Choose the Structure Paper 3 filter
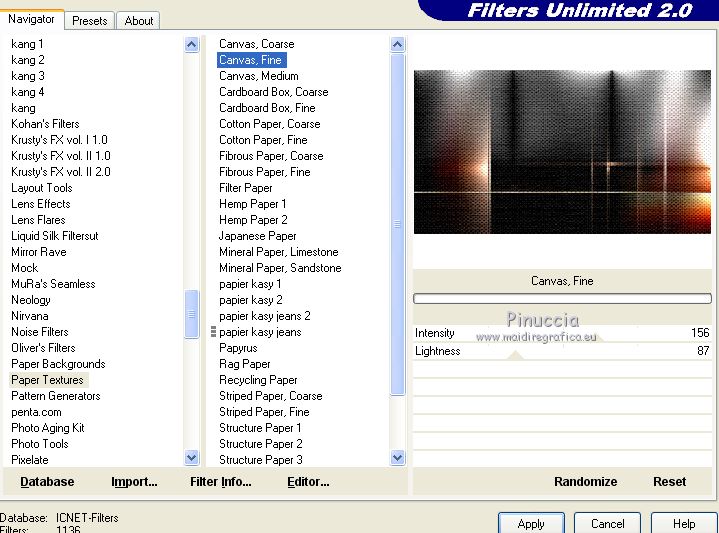Image resolution: width=719 pixels, height=533 pixels. click(x=260, y=460)
